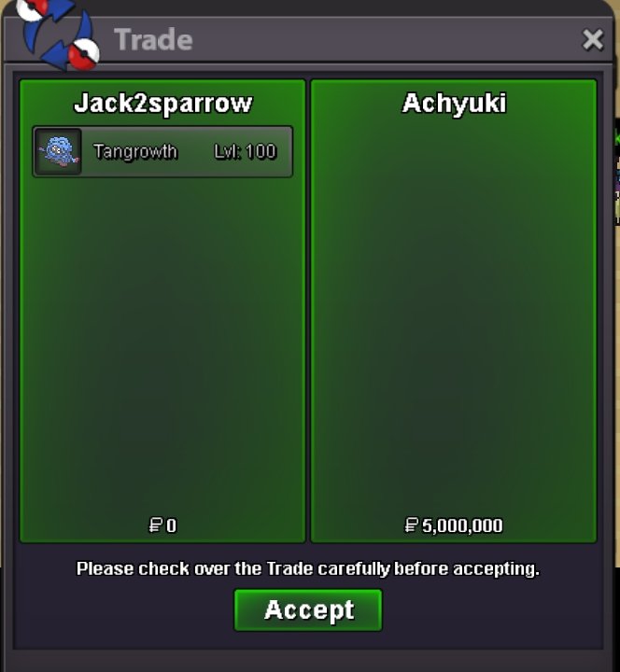Viewport: 620px width, 672px height.
Task: Click Jack2sparrow player name header
Action: point(162,104)
